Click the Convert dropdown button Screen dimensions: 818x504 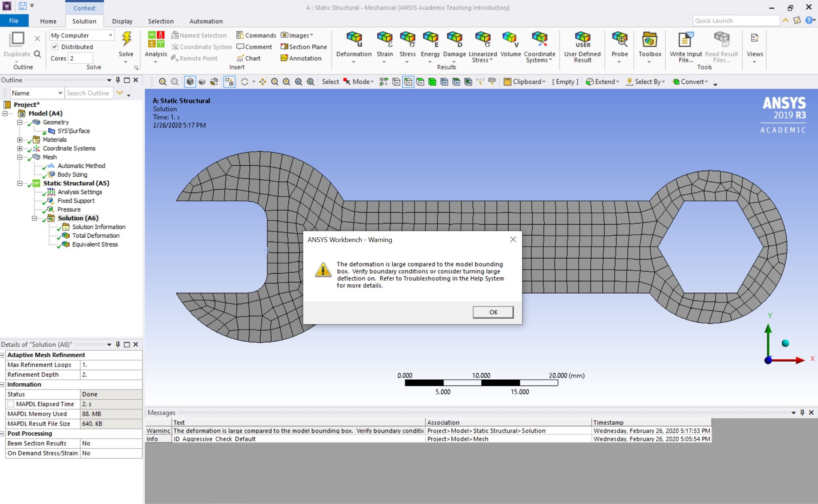(690, 82)
